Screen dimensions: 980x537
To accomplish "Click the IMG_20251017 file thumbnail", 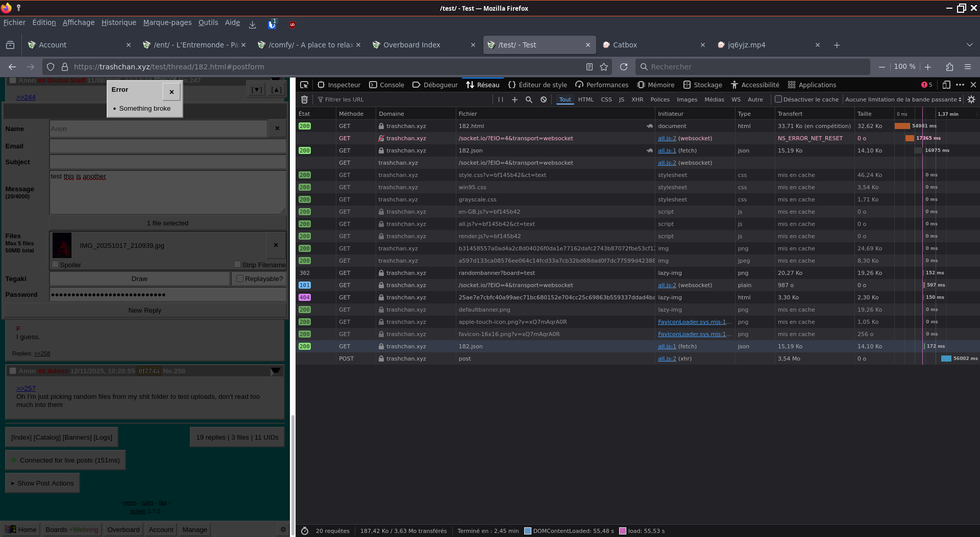I will coord(62,245).
